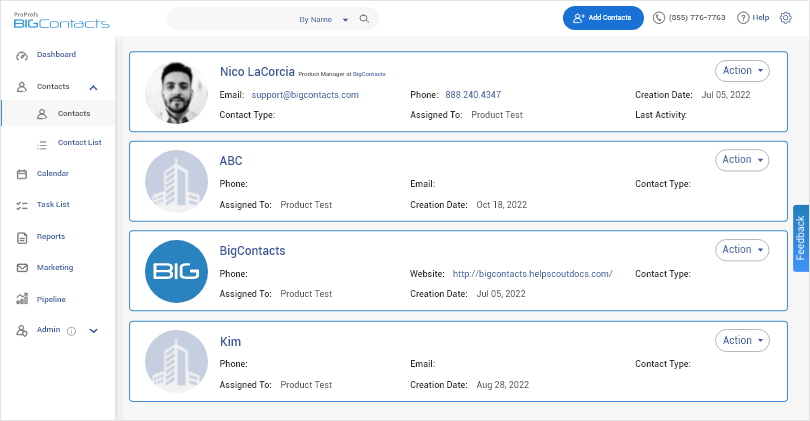The width and height of the screenshot is (810, 421).
Task: Click phone number 888.240.4347
Action: [473, 95]
